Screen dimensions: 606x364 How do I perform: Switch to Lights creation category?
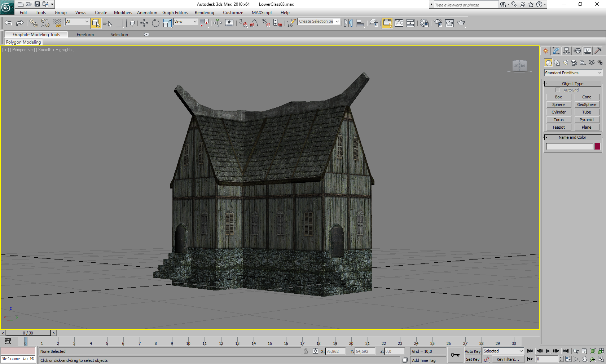[x=566, y=63]
